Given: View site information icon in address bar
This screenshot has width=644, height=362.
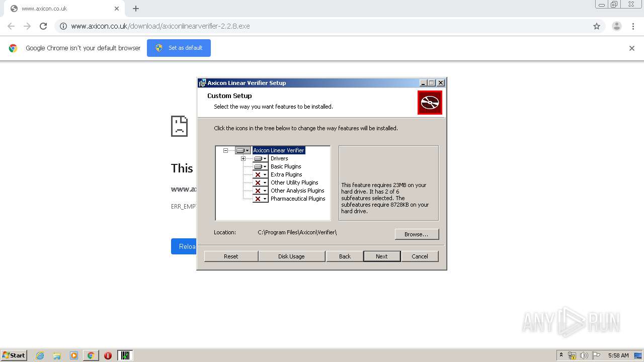Looking at the screenshot, I should point(63,26).
